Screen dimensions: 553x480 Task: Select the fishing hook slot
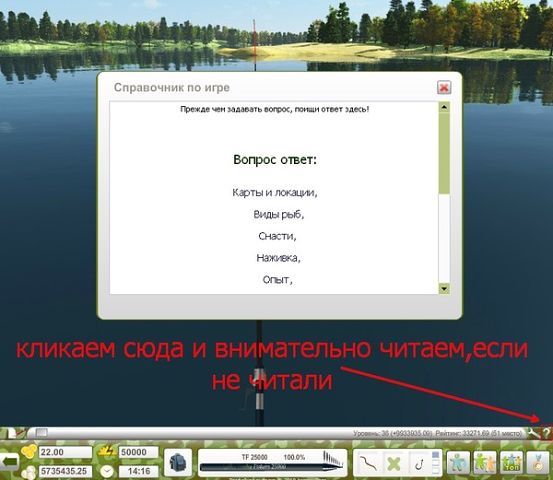[419, 463]
